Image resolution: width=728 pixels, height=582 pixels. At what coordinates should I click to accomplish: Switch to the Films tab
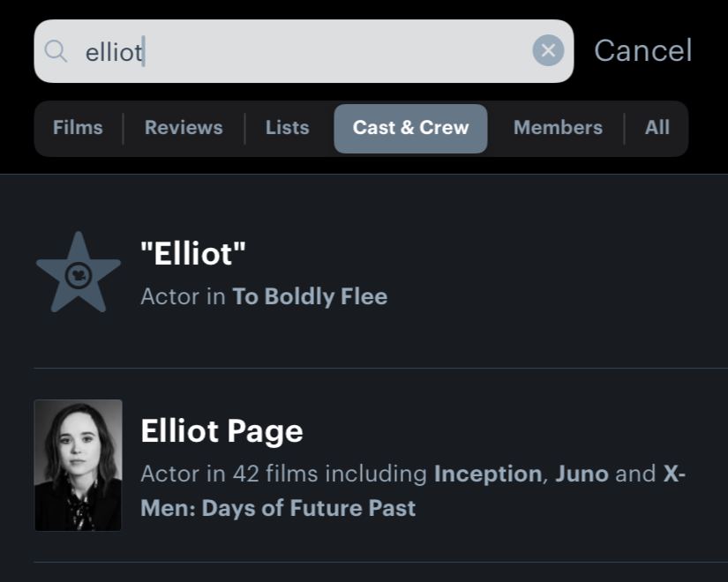point(78,128)
